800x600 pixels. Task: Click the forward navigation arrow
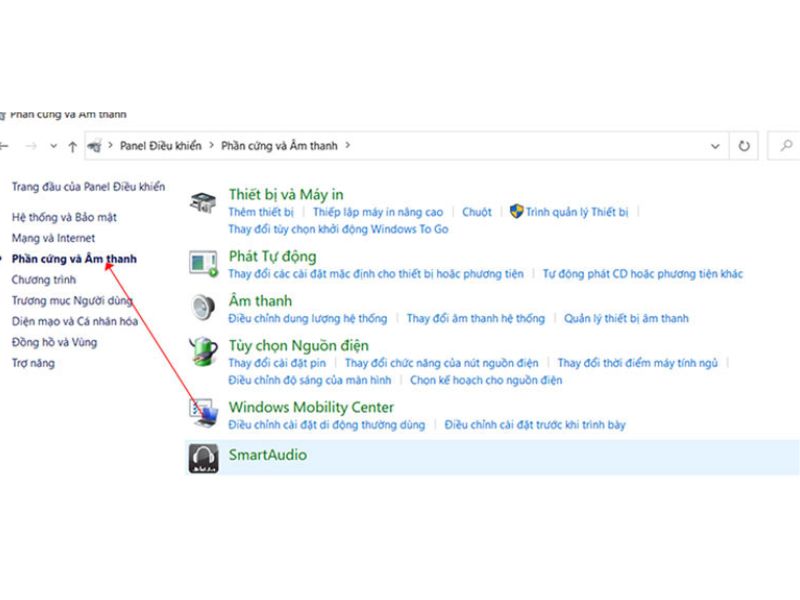tap(31, 146)
